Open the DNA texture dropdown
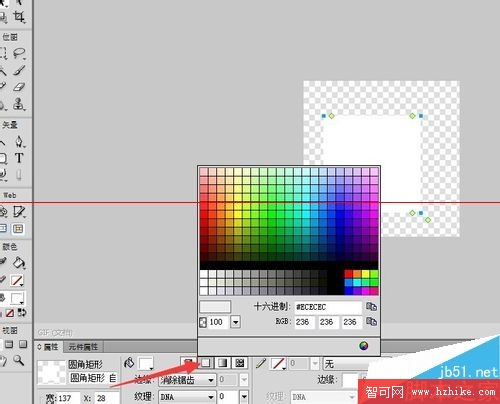The width and height of the screenshot is (500, 404). (187, 397)
